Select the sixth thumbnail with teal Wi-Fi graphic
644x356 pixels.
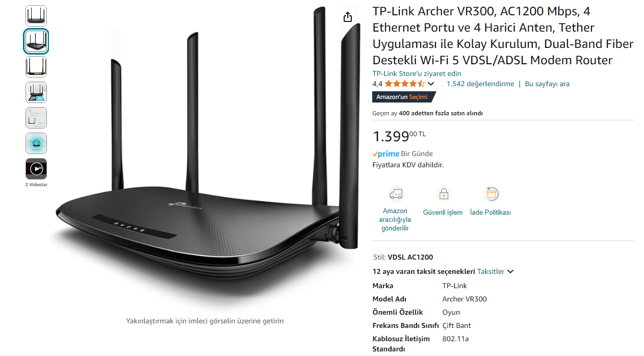pos(36,143)
